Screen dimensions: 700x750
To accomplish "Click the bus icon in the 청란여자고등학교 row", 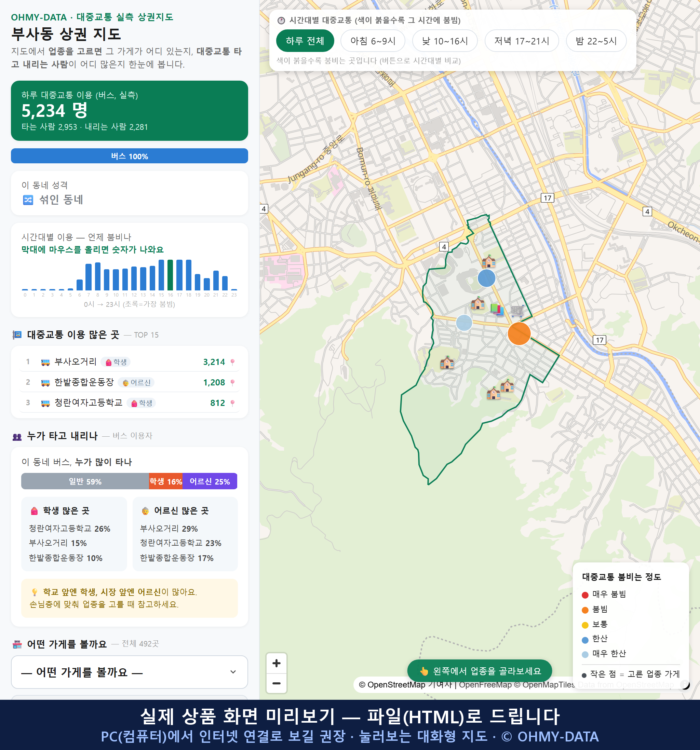I will [45, 403].
